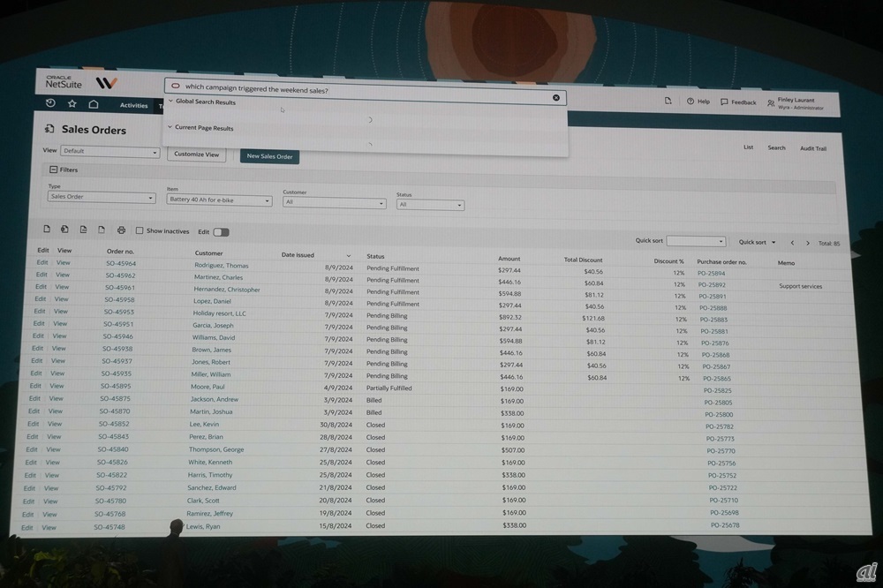Sort by the Date issued column arrow
Screen dimensions: 883x588
pyautogui.click(x=349, y=256)
